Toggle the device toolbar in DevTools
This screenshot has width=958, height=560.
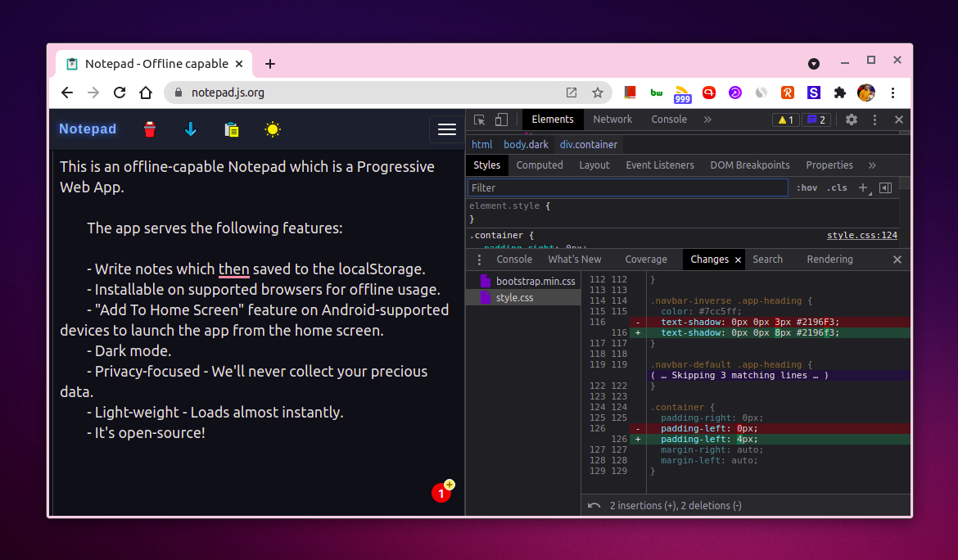click(x=501, y=120)
